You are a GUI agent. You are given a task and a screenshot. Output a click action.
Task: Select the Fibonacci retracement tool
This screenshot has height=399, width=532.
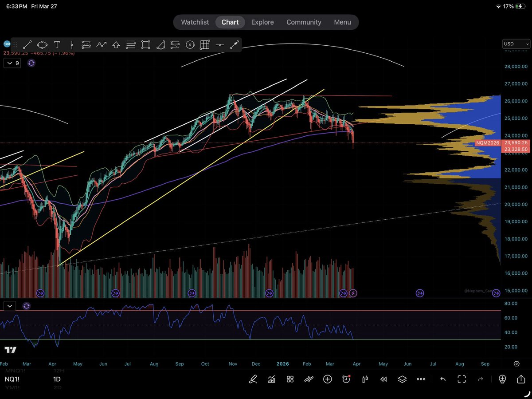(x=86, y=44)
